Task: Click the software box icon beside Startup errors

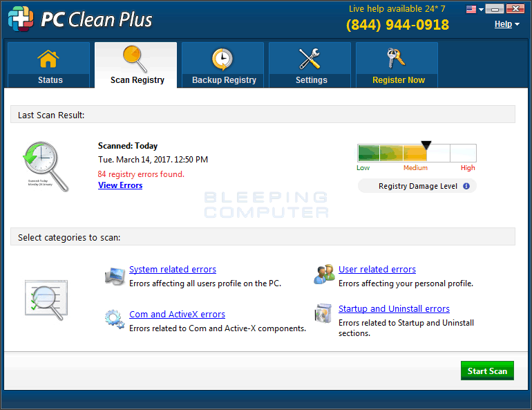Action: pyautogui.click(x=323, y=313)
